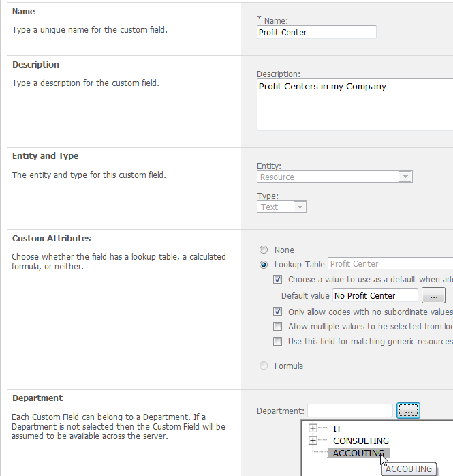Viewport: 453px width, 476px height.
Task: Enable use field for matching generic resources
Action: 278,342
